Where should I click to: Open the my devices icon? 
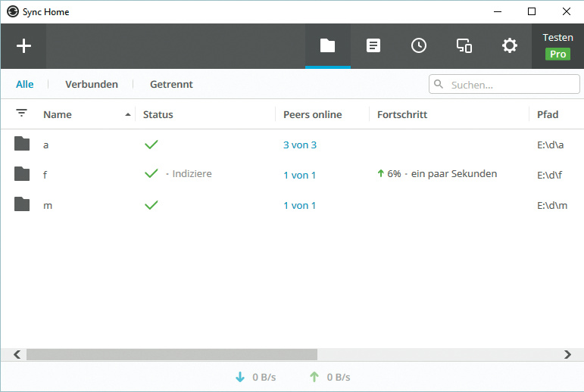tap(464, 46)
